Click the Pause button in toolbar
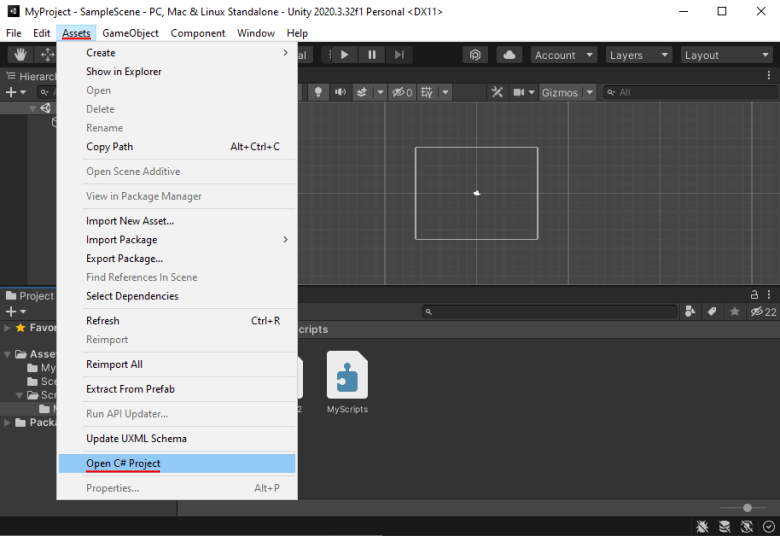The width and height of the screenshot is (780, 536). (x=372, y=55)
